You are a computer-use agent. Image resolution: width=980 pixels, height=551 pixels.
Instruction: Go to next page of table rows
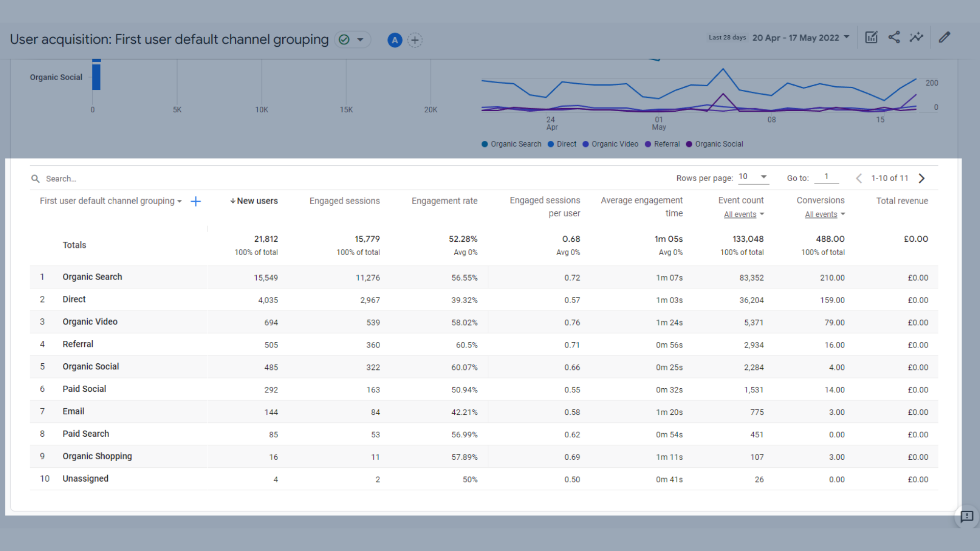(922, 178)
